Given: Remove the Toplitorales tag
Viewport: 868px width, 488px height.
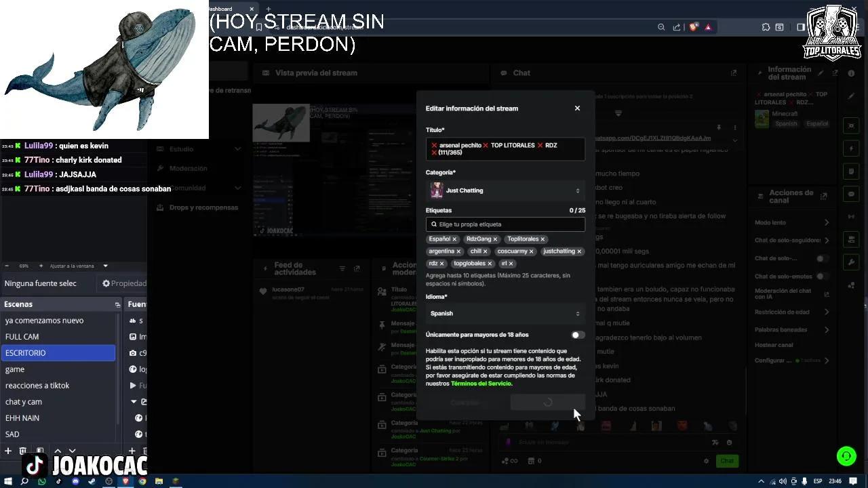Looking at the screenshot, I should pos(542,239).
